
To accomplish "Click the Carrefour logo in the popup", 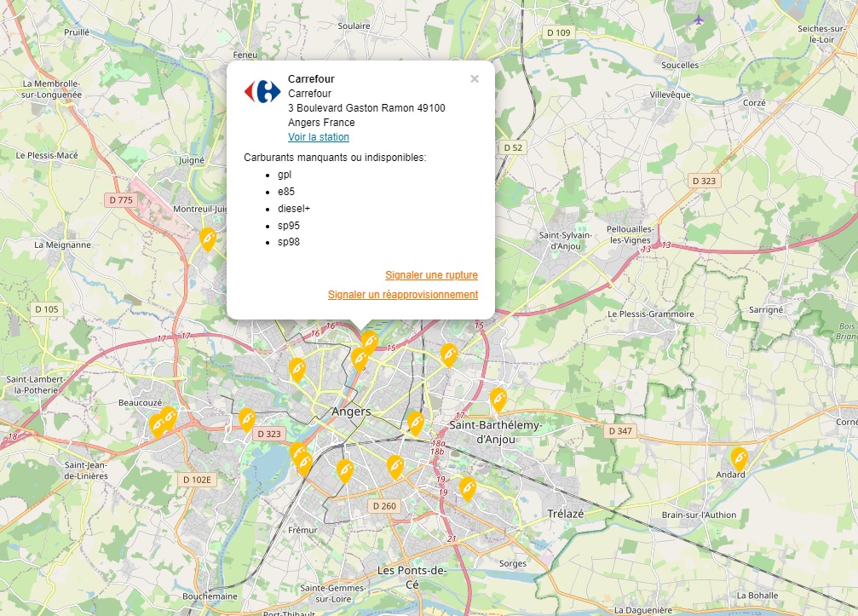I will (262, 91).
